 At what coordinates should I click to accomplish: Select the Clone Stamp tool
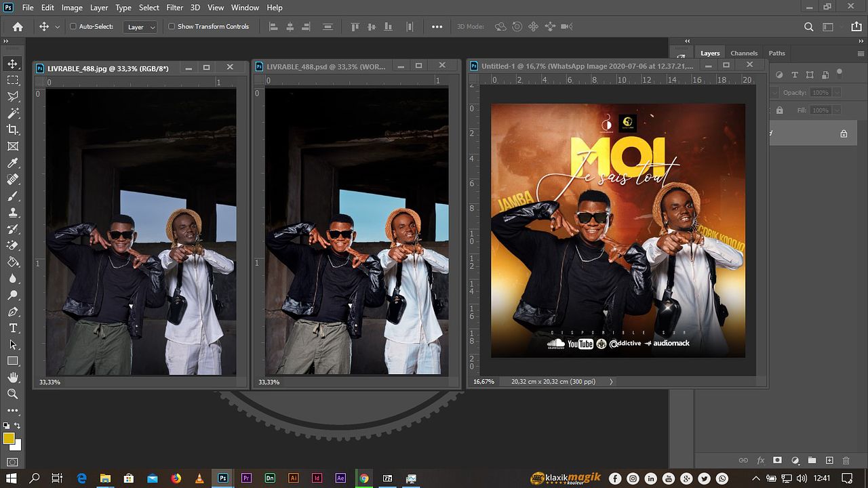coord(13,212)
